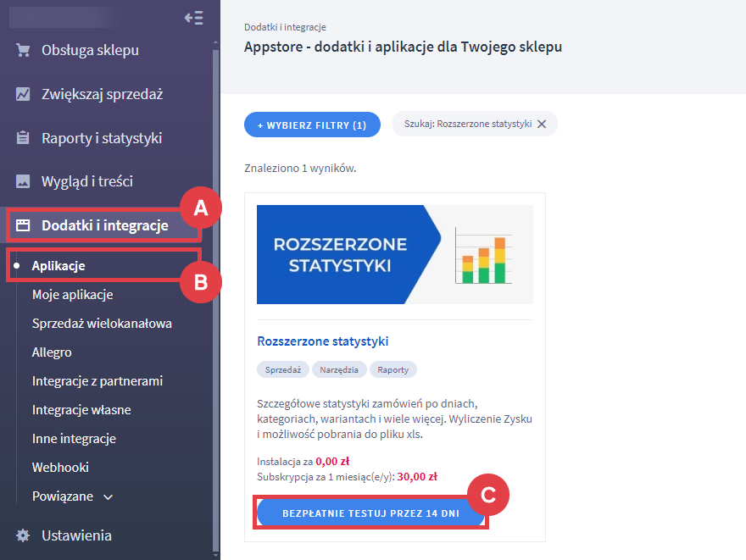Open the Rozszerzone statystyki app title link
Viewport: 746px width, 560px height.
pyautogui.click(x=322, y=341)
